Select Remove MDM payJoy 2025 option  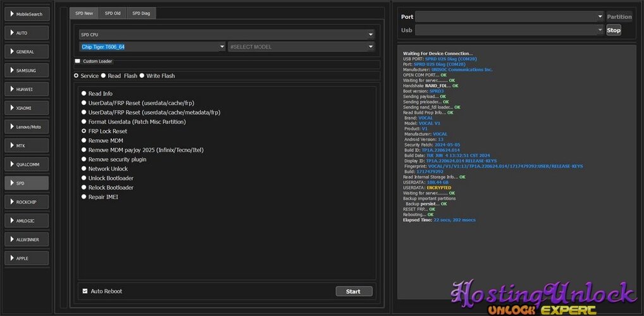pyautogui.click(x=84, y=150)
